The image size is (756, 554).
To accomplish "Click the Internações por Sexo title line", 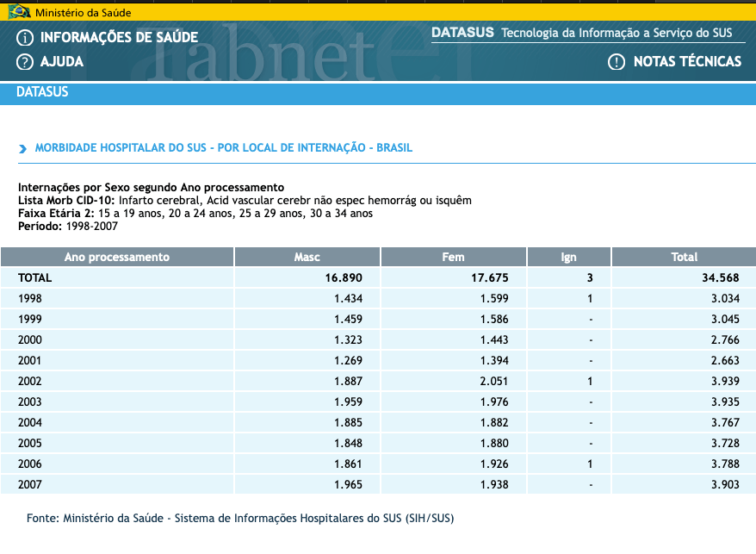I will point(151,187).
